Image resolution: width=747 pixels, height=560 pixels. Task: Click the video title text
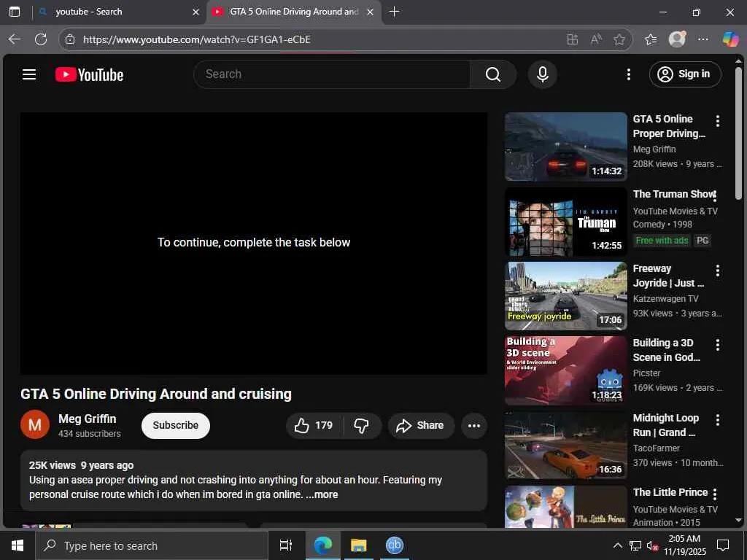coord(156,394)
